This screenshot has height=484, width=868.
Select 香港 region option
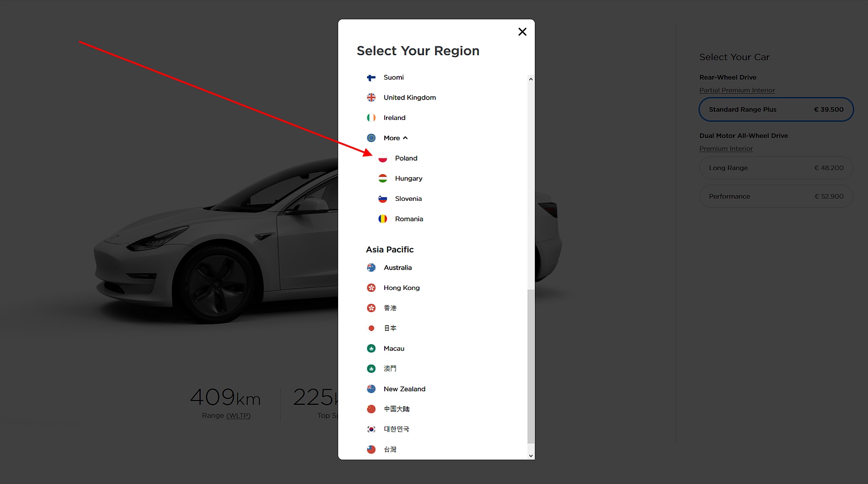click(390, 308)
